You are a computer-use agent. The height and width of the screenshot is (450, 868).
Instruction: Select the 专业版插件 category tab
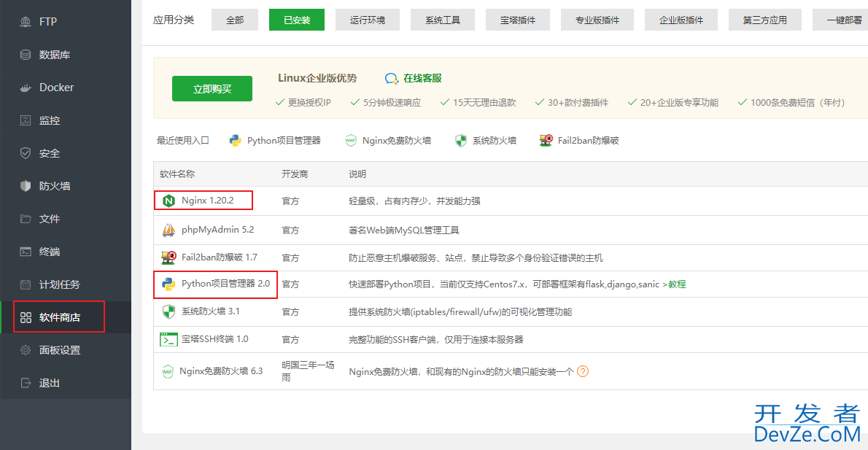click(x=597, y=20)
